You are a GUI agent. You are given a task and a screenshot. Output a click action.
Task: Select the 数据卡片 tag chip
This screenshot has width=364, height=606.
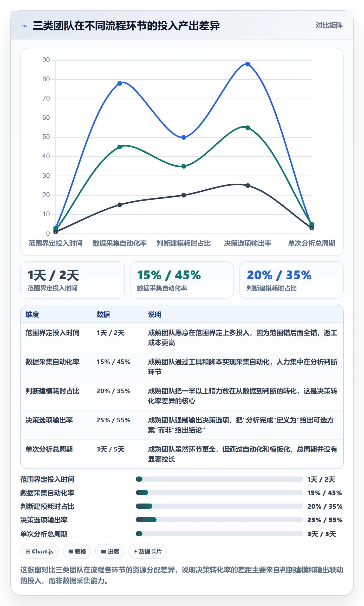[x=148, y=551]
